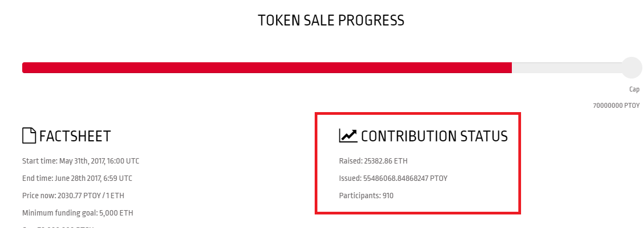Click the Cap label under the progress bar
Screen dimensions: 644x228
pyautogui.click(x=634, y=89)
